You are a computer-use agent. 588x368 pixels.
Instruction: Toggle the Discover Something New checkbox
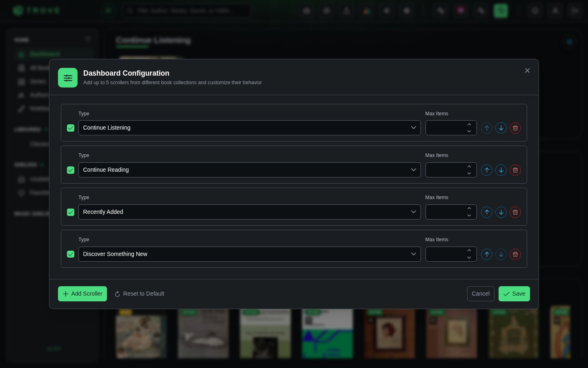(x=71, y=254)
